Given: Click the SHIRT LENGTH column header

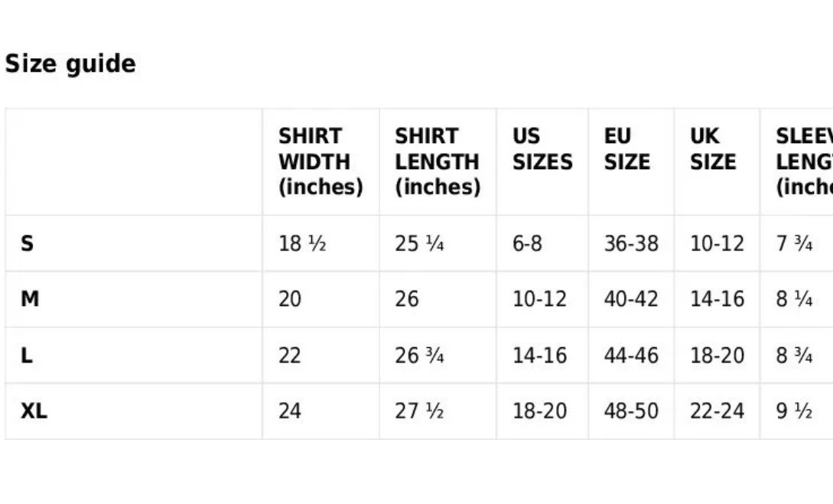Looking at the screenshot, I should (x=437, y=161).
